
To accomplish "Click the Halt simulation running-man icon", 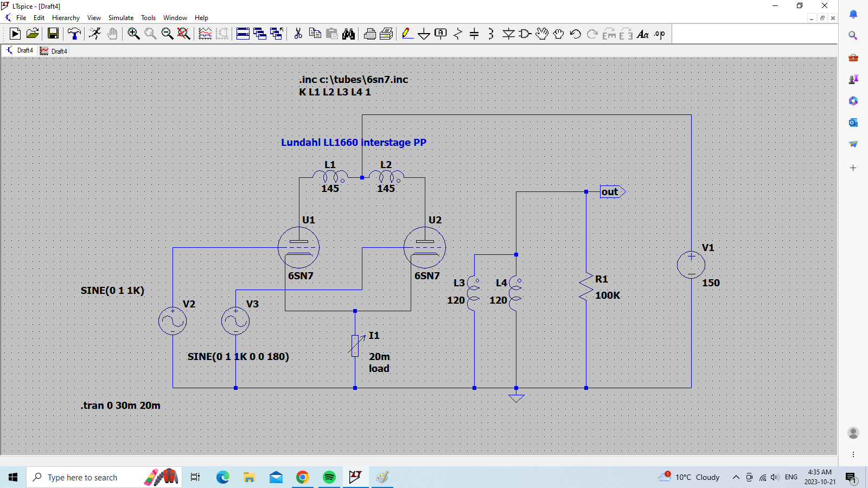I will (x=95, y=34).
